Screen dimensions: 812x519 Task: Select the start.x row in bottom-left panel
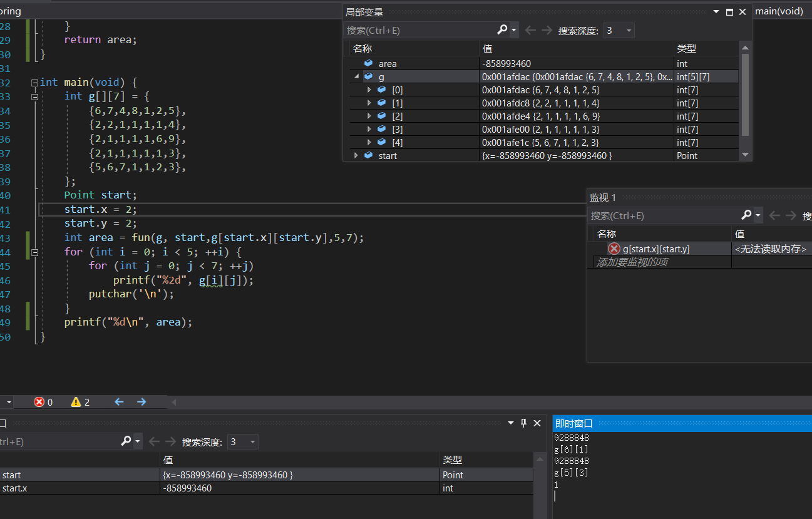pos(266,488)
